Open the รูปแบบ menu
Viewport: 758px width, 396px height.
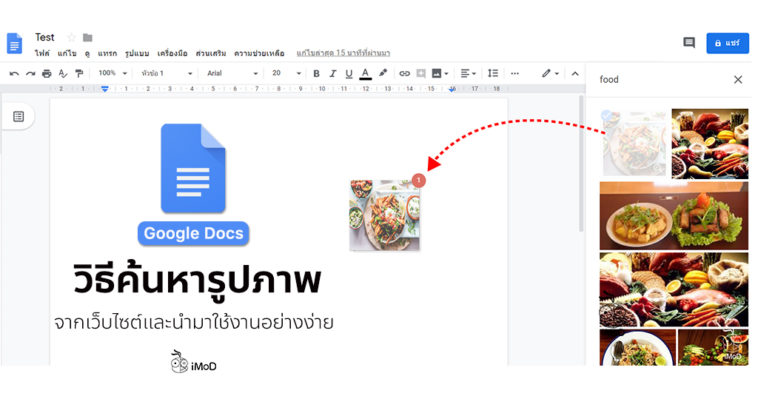[x=137, y=53]
